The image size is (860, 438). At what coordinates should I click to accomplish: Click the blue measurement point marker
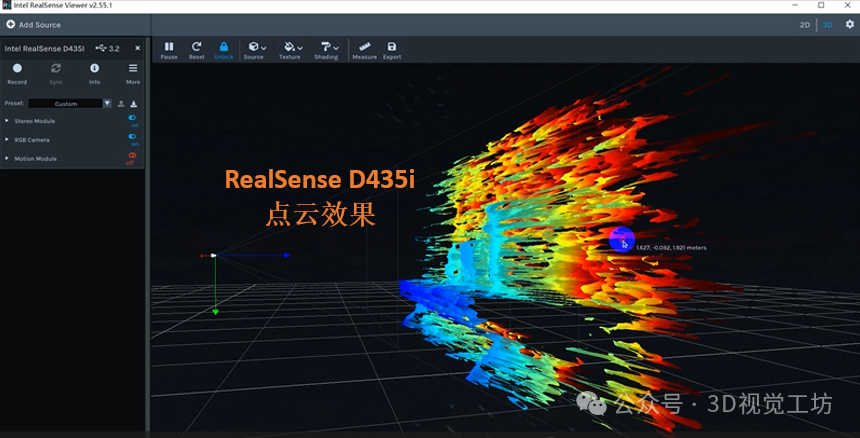pyautogui.click(x=622, y=240)
